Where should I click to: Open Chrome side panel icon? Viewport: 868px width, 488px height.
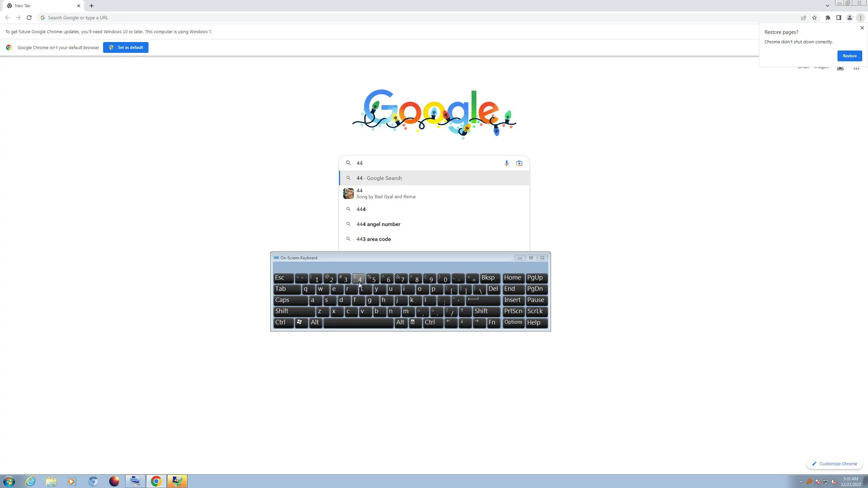point(839,18)
